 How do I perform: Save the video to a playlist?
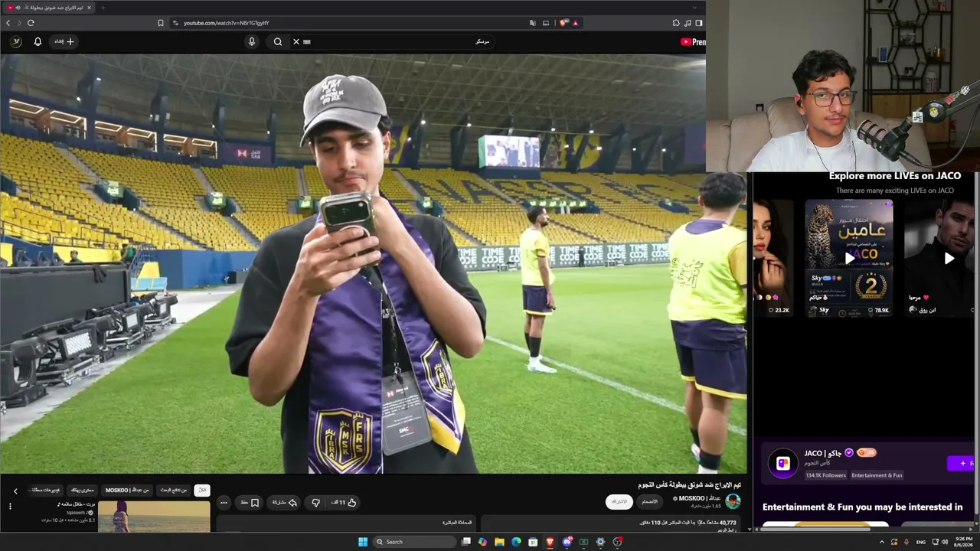[x=250, y=503]
